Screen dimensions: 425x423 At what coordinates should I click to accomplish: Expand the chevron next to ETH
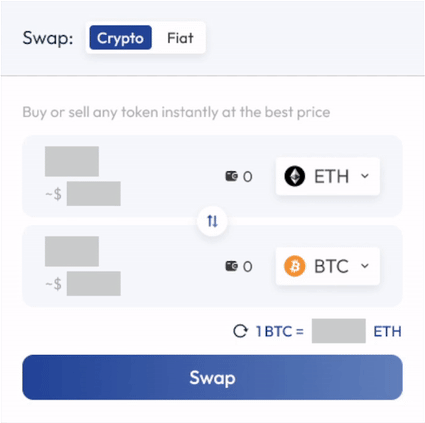pos(365,176)
